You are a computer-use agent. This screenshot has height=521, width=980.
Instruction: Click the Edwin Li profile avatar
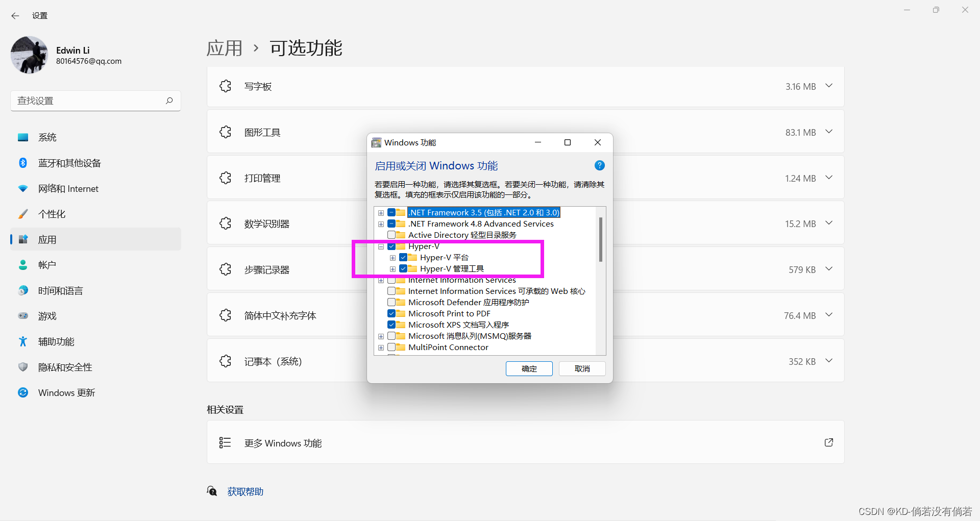29,55
